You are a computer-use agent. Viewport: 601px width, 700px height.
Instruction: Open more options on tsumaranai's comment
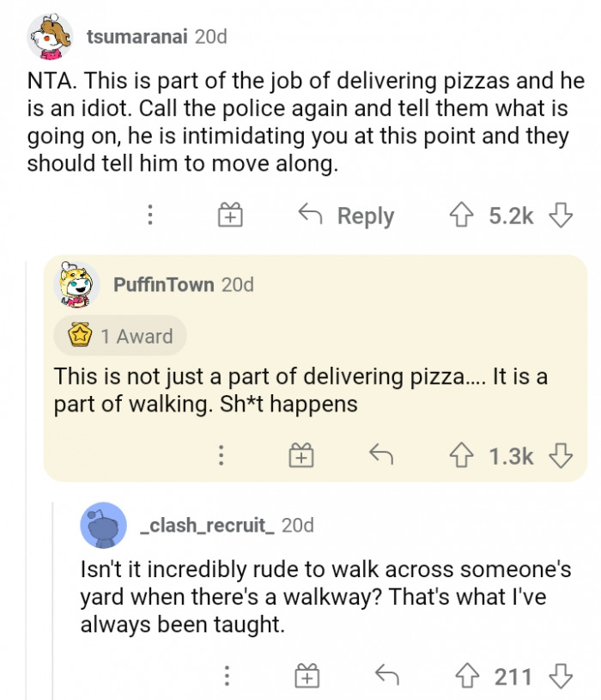click(x=149, y=215)
